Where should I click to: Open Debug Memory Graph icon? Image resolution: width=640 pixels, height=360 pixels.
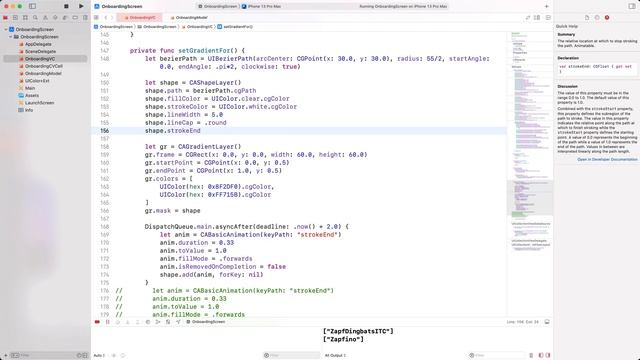[x=158, y=322]
